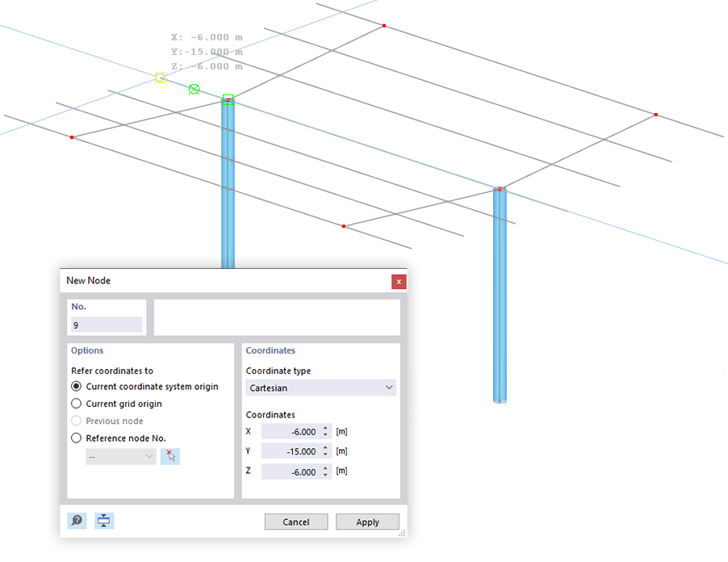Open the Help icon in the dialog
Viewport: 728px width, 562px height.
[x=76, y=521]
